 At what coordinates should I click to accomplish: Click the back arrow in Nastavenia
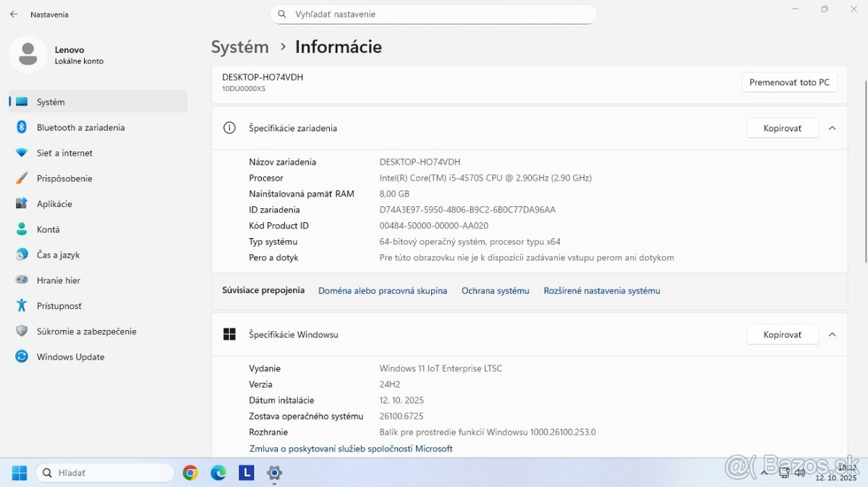tap(13, 14)
